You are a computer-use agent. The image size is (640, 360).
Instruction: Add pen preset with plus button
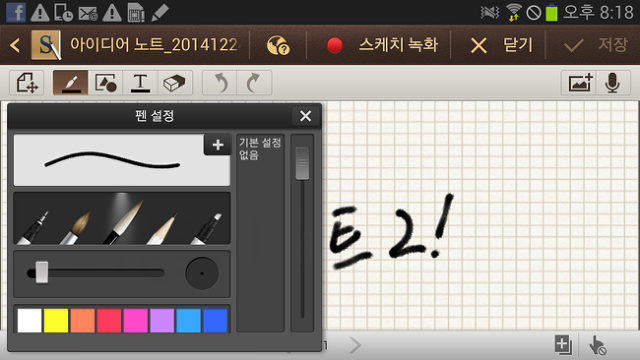point(218,144)
